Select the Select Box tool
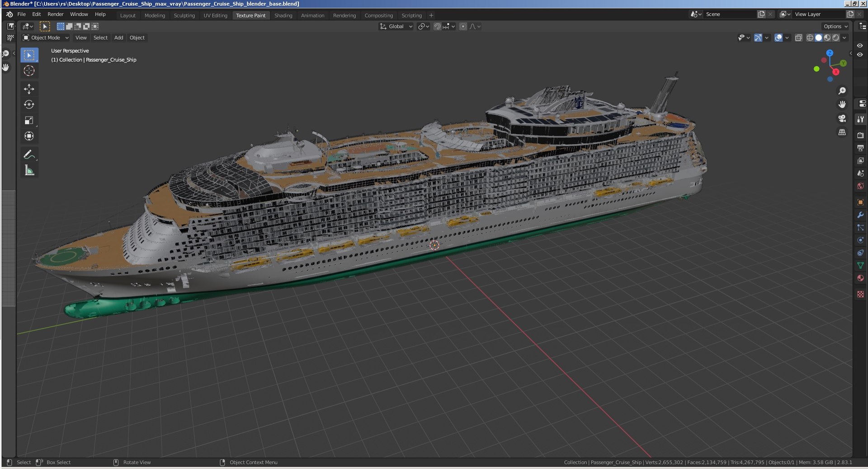 (29, 55)
